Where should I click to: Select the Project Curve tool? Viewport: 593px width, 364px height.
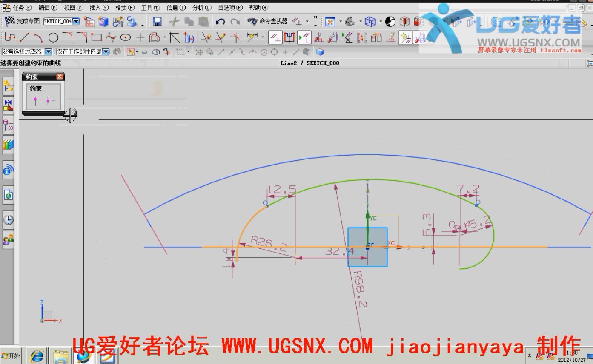pyautogui.click(x=189, y=37)
